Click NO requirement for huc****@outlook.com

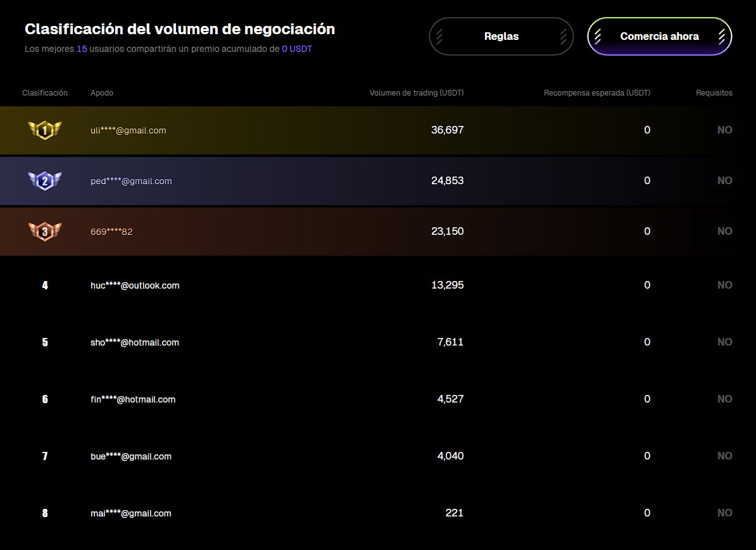point(725,285)
